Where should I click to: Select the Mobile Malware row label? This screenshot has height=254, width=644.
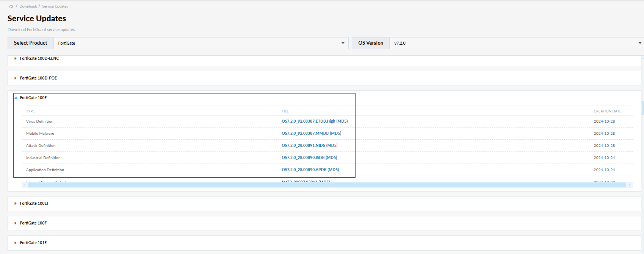pos(40,134)
